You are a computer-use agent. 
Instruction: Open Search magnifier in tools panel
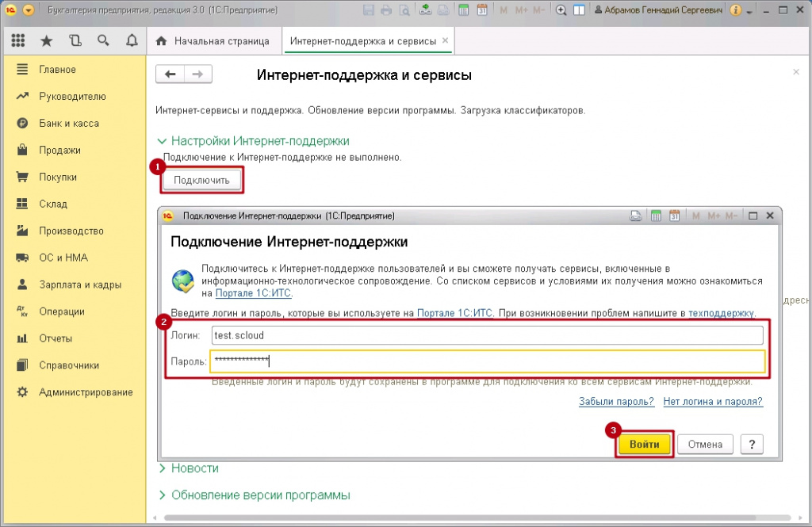104,40
